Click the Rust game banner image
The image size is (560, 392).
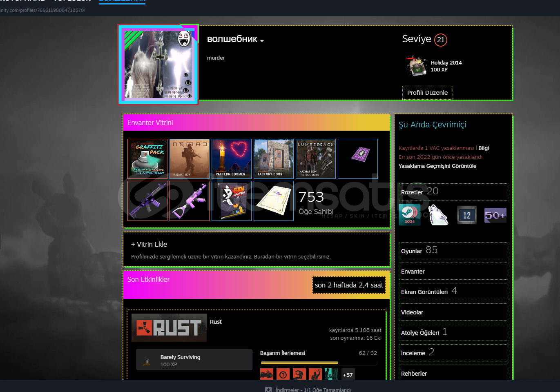(x=169, y=327)
